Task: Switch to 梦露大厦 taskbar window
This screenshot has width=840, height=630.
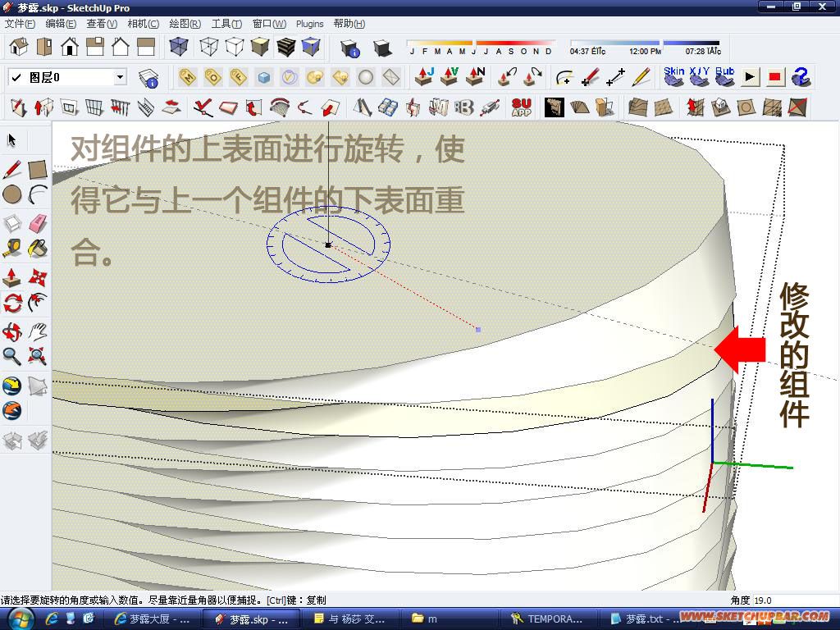Action: point(153,619)
